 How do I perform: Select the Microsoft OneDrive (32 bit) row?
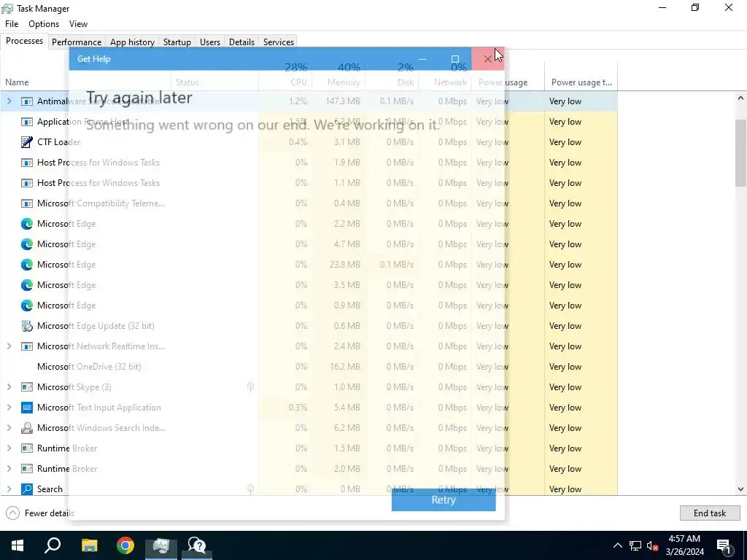[x=309, y=367]
